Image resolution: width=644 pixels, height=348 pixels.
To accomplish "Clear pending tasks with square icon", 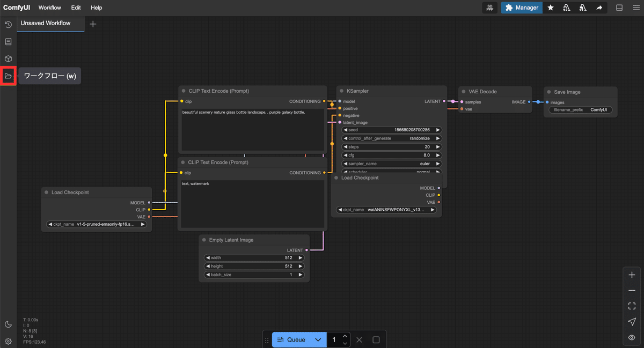I will 376,340.
